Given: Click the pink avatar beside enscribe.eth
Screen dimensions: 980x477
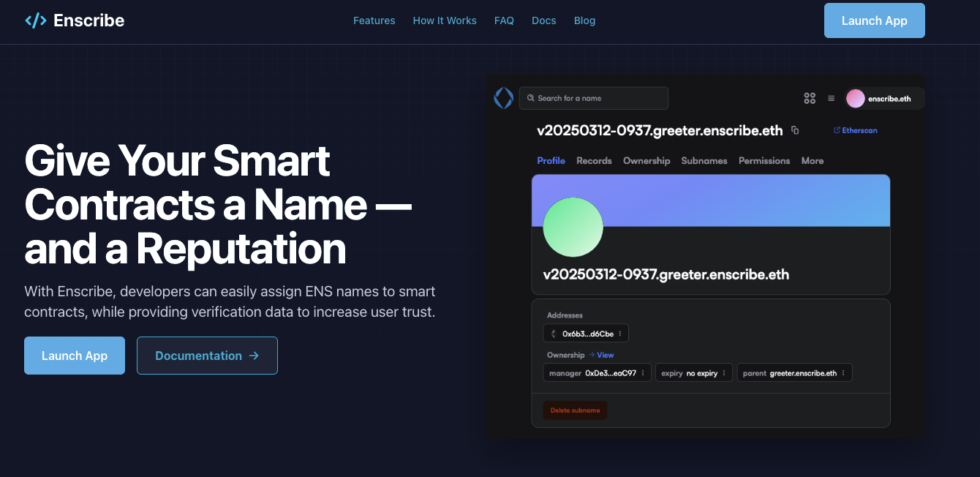Looking at the screenshot, I should click(856, 98).
